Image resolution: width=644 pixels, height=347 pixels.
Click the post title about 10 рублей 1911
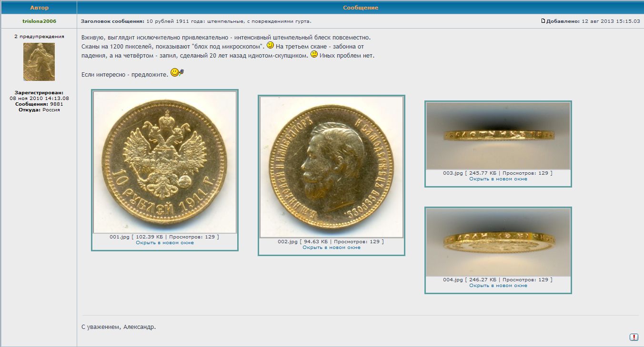(229, 21)
